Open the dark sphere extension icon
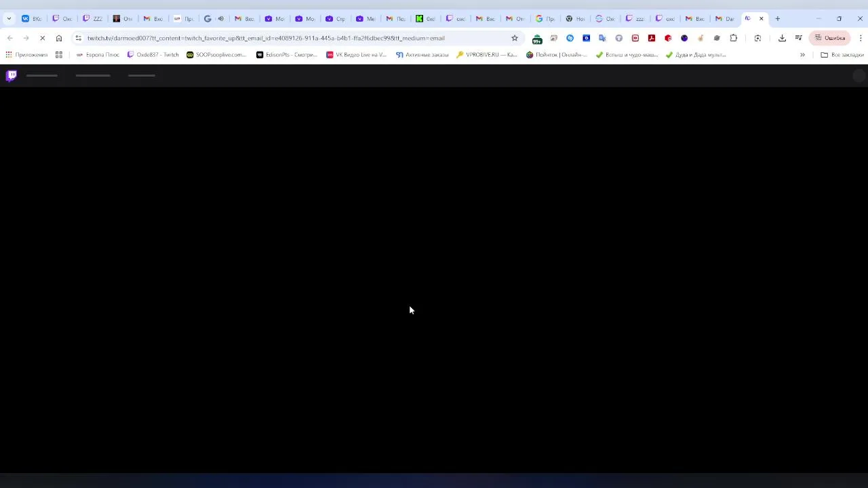 pos(684,38)
